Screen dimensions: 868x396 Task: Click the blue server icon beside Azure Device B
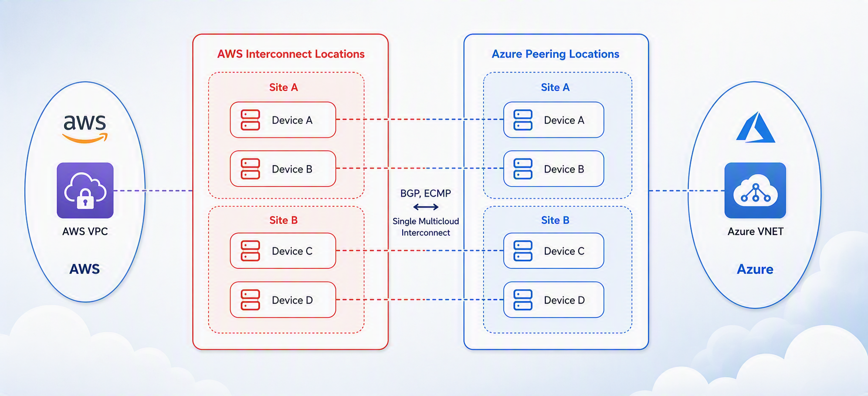click(523, 169)
